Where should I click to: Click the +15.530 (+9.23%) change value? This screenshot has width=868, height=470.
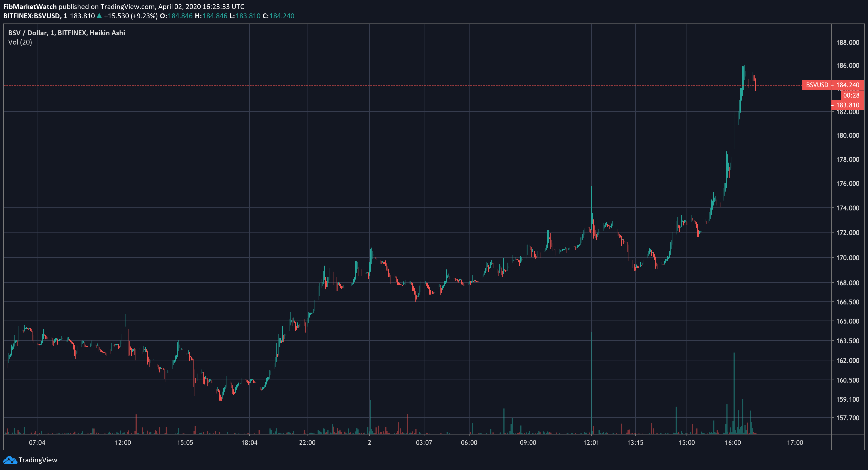coord(131,16)
